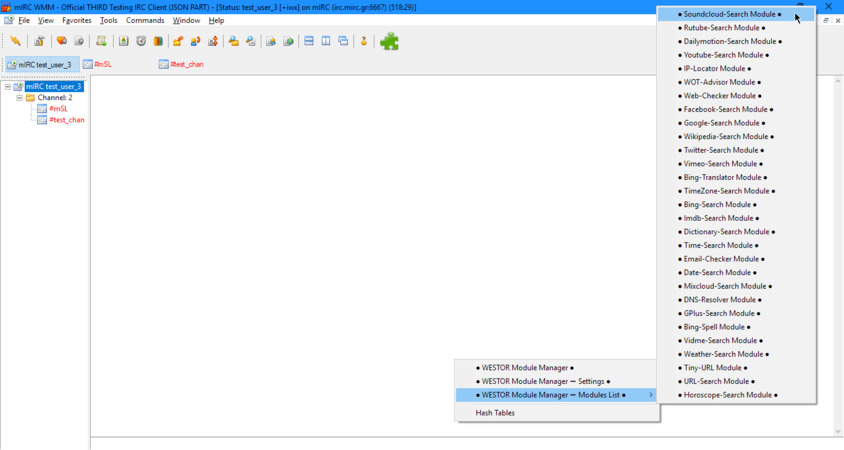Choose WESTOR Module Manager menu entry
Screen dimensions: 844x450
[x=557, y=368]
